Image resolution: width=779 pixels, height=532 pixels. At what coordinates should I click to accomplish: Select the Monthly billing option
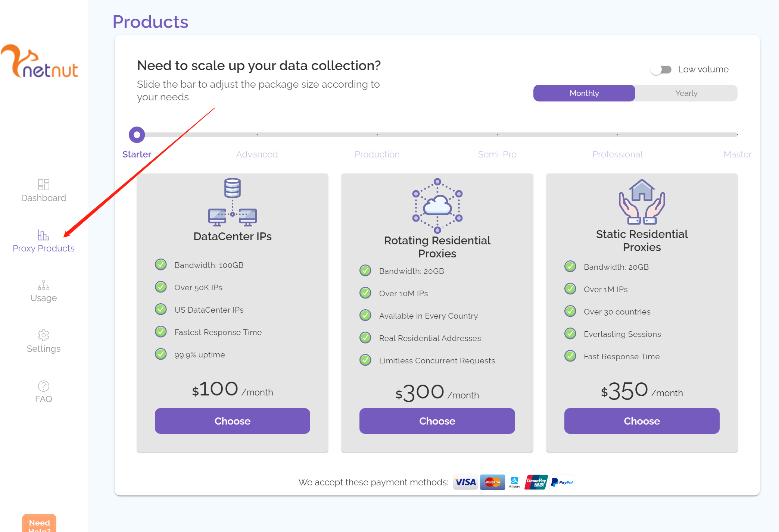coord(584,93)
